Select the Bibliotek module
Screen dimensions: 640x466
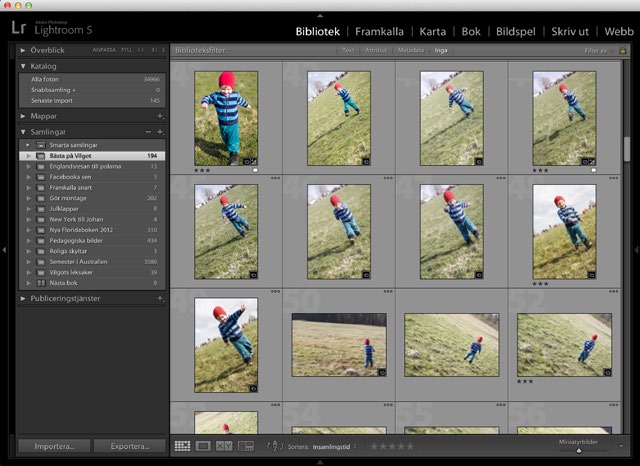coord(318,31)
